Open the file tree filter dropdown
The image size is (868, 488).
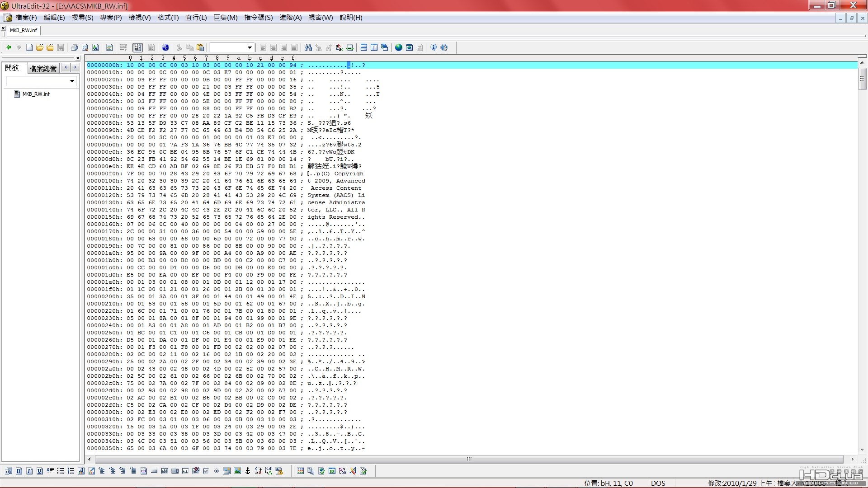pos(72,81)
